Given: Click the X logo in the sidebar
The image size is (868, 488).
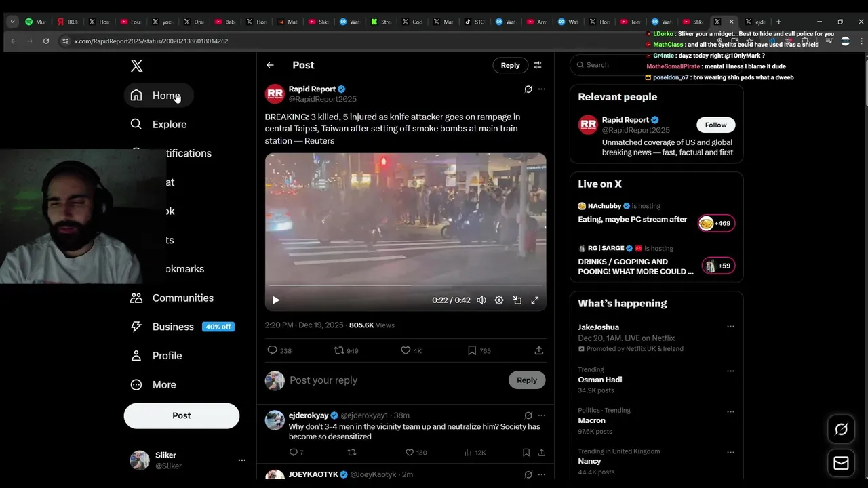Looking at the screenshot, I should pyautogui.click(x=136, y=66).
